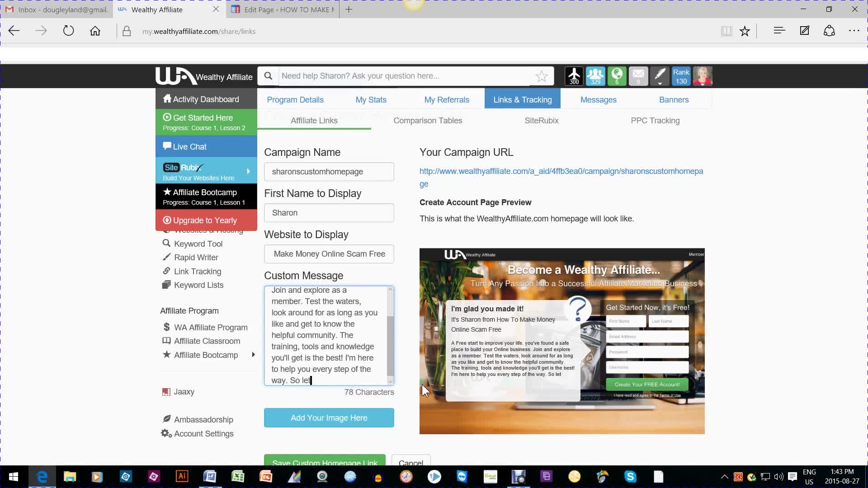The image size is (868, 488).
Task: Go back with browser back arrow
Action: (x=14, y=31)
